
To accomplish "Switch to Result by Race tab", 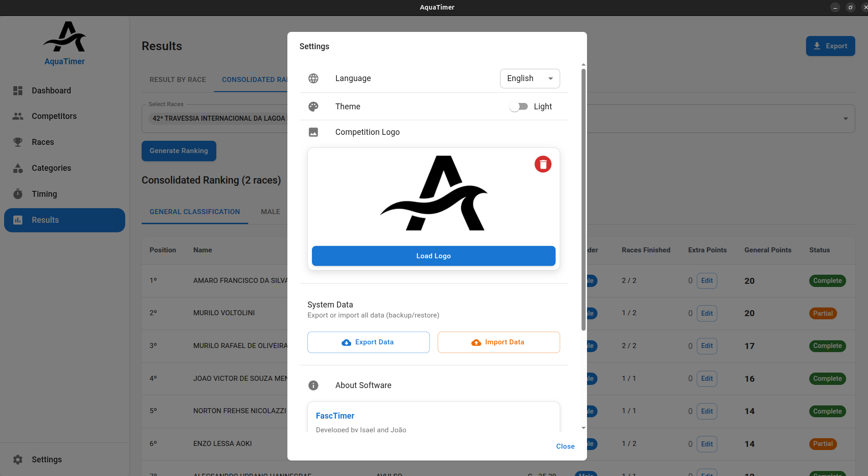I will tap(178, 80).
